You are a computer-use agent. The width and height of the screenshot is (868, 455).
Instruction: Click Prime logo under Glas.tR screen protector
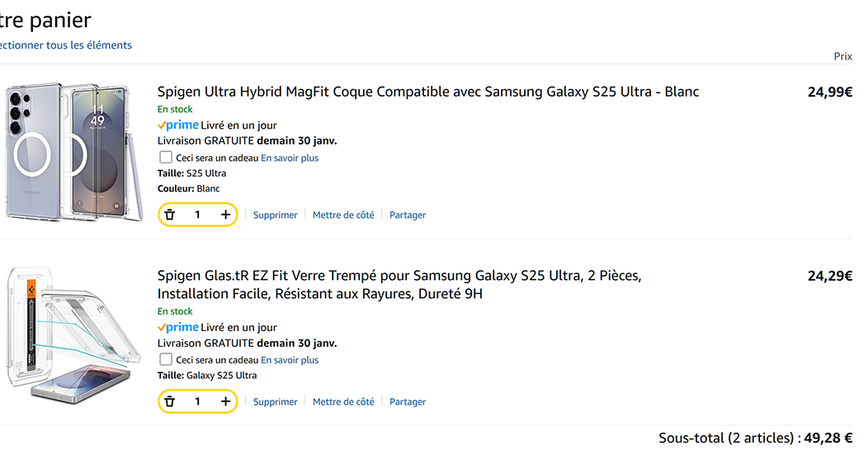coord(178,327)
